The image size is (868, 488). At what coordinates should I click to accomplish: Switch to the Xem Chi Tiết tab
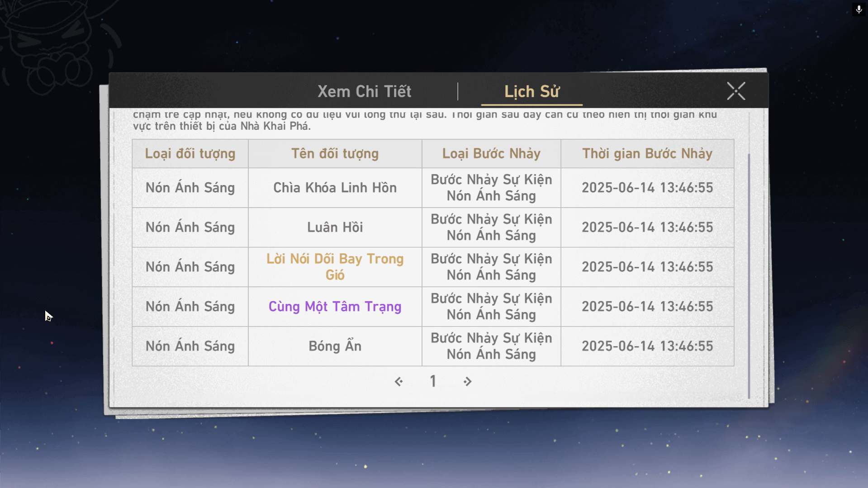point(364,91)
